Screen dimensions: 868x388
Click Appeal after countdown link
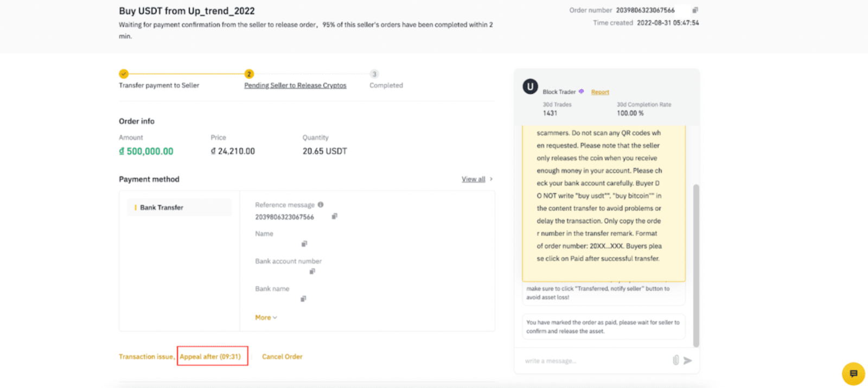click(210, 357)
